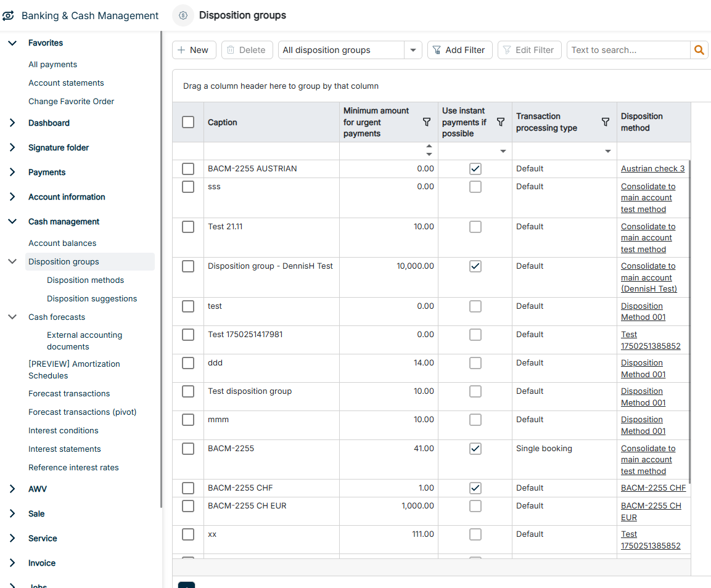Expand the Invoice section
Viewport: 711px width, 588px height.
pyautogui.click(x=12, y=563)
